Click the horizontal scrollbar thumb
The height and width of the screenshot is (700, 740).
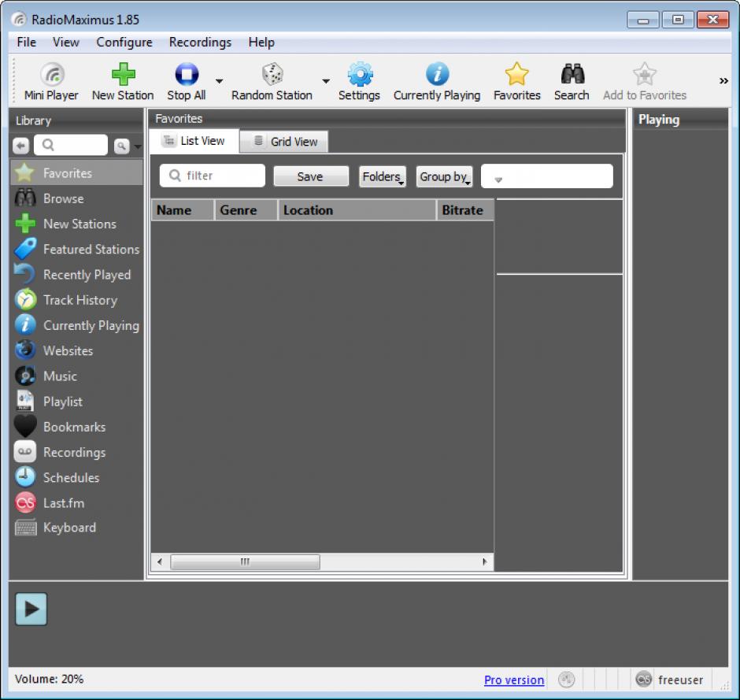pyautogui.click(x=245, y=561)
